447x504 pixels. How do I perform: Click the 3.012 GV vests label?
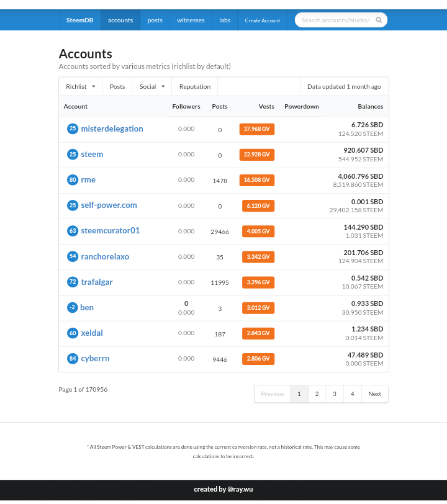pos(258,308)
